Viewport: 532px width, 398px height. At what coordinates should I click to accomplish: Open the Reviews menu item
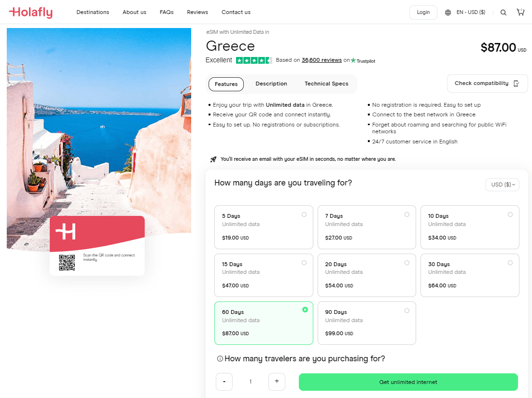point(197,12)
